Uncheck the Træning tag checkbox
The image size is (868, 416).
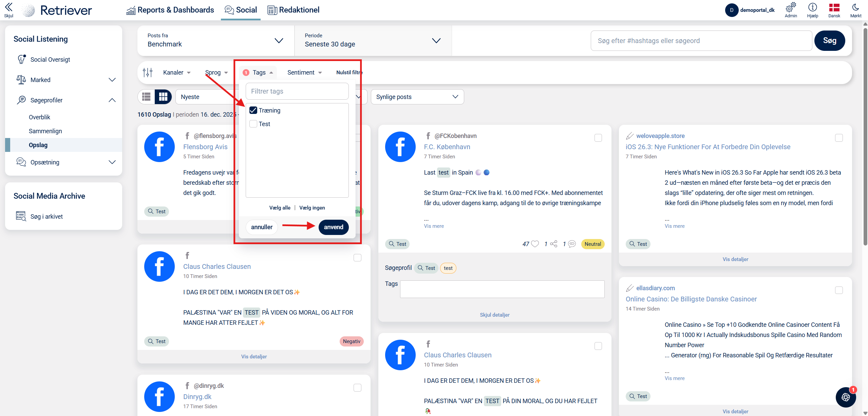(x=253, y=110)
